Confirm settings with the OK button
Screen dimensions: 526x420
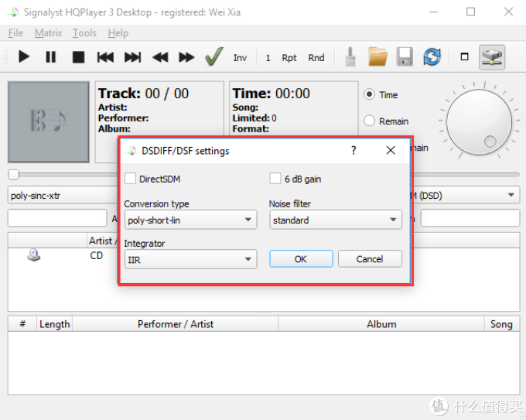pyautogui.click(x=301, y=259)
